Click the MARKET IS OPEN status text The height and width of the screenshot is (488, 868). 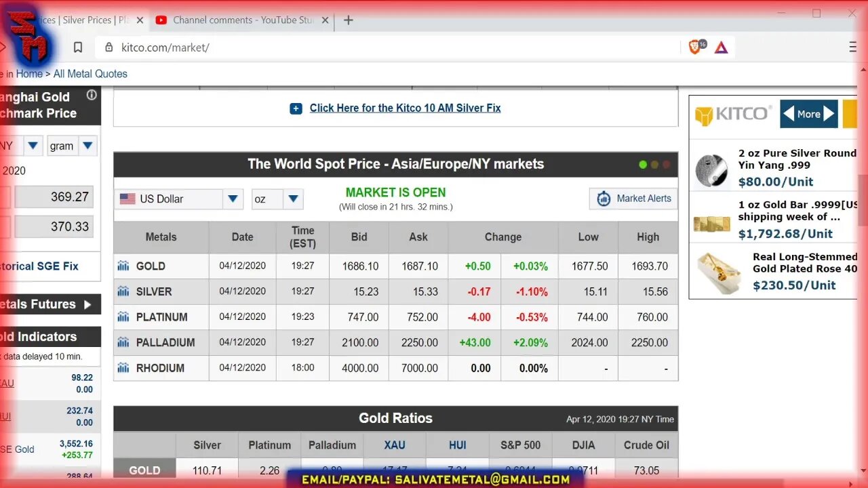396,192
